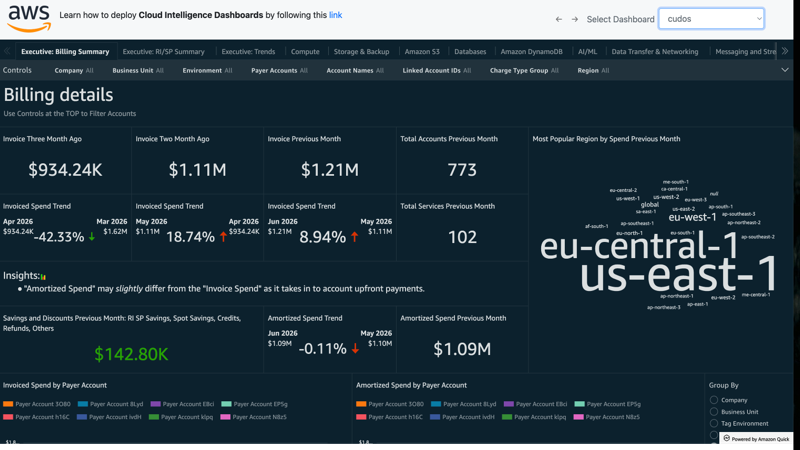Switch to Executive: Trends tab

248,52
